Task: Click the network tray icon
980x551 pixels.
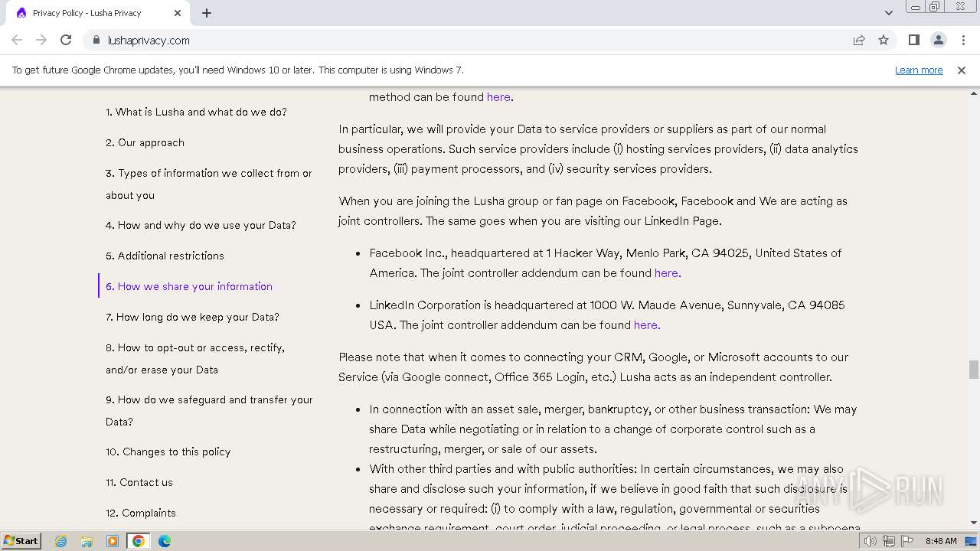Action: click(889, 541)
